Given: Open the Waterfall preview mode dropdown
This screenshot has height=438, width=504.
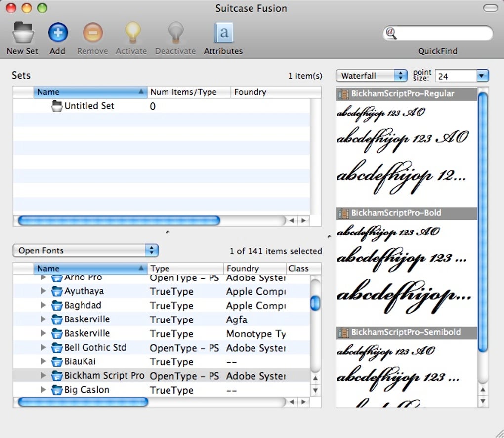Looking at the screenshot, I should [371, 76].
